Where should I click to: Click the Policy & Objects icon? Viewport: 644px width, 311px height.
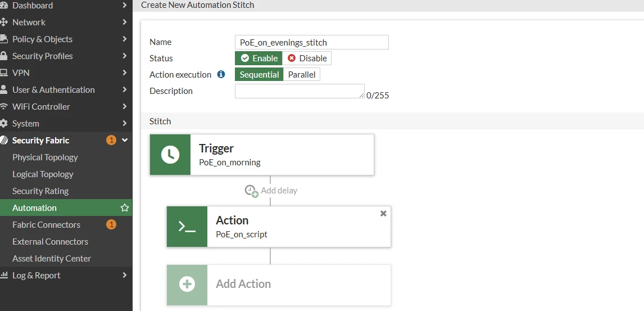[x=4, y=39]
